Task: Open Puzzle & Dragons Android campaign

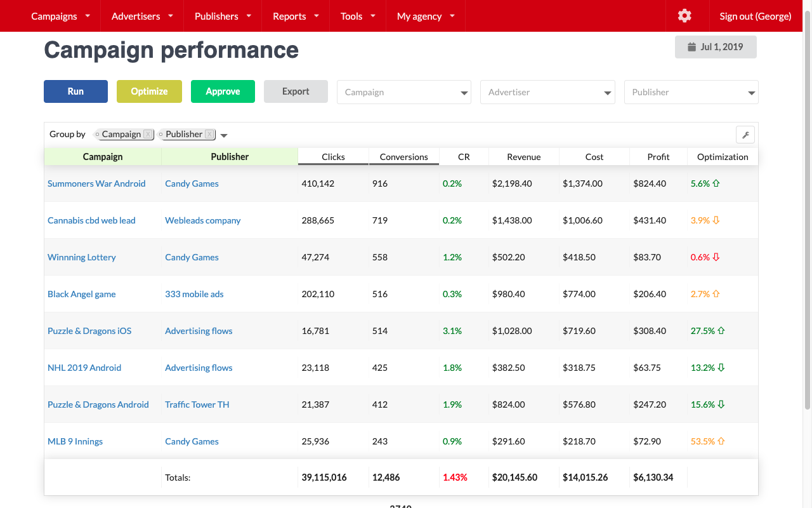Action: (x=98, y=404)
